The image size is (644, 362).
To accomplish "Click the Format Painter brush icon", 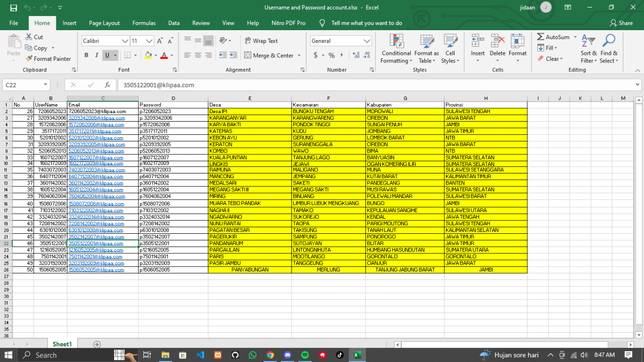I will (x=29, y=59).
